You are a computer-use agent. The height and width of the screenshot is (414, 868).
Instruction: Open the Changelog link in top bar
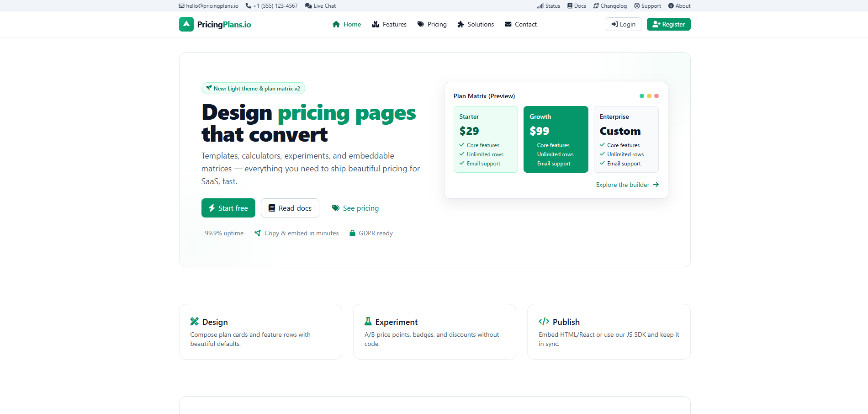click(x=610, y=6)
